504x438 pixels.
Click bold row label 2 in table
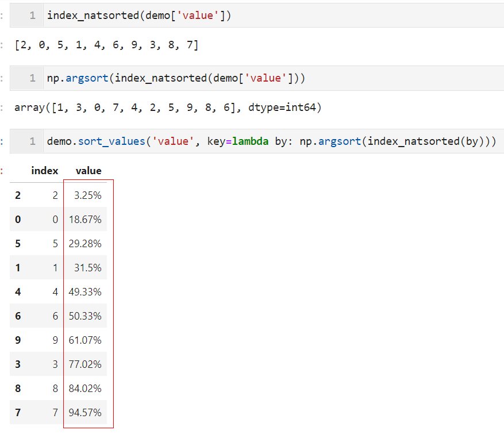point(18,195)
